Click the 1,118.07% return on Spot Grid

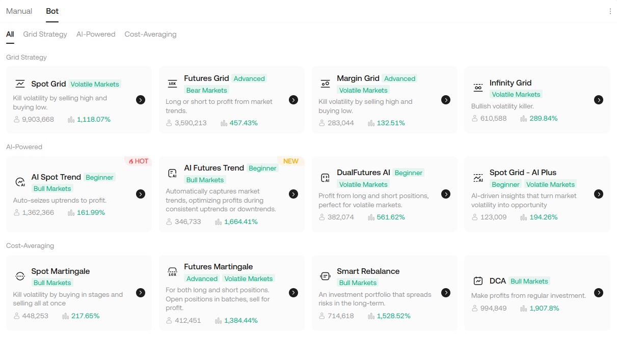point(94,120)
